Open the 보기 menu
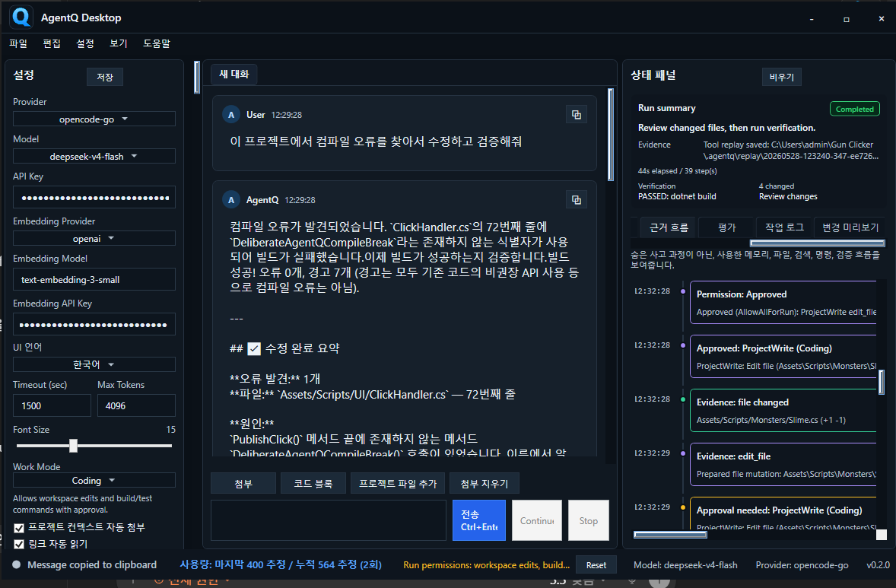Viewport: 896px width, 588px height. (x=119, y=43)
